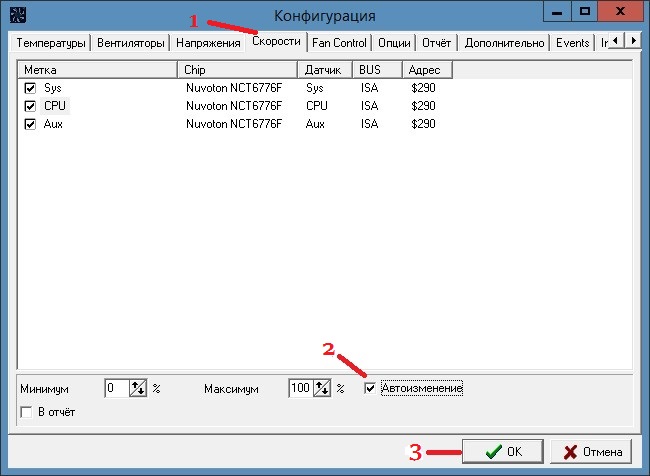Open the Fan Control tab
The width and height of the screenshot is (650, 476).
(x=339, y=43)
